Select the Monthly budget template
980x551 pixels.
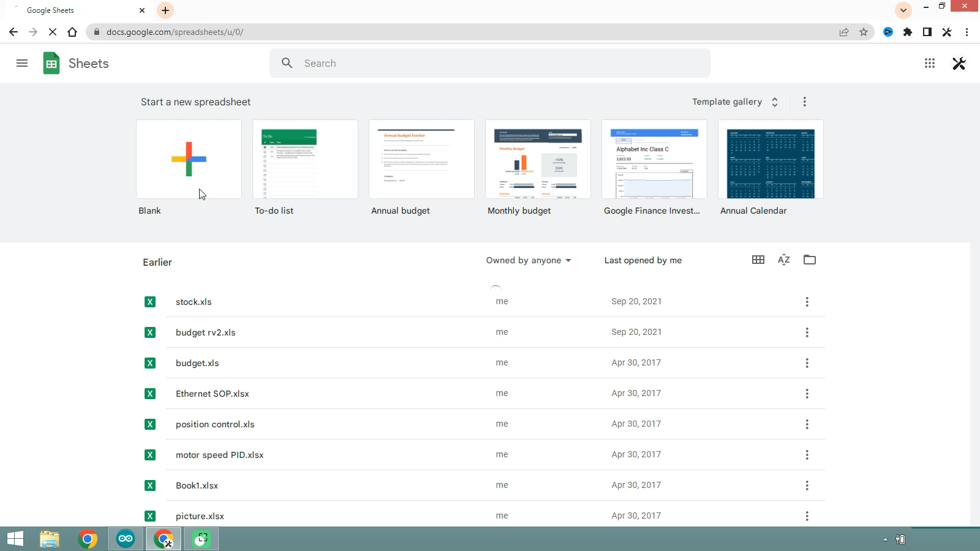538,159
